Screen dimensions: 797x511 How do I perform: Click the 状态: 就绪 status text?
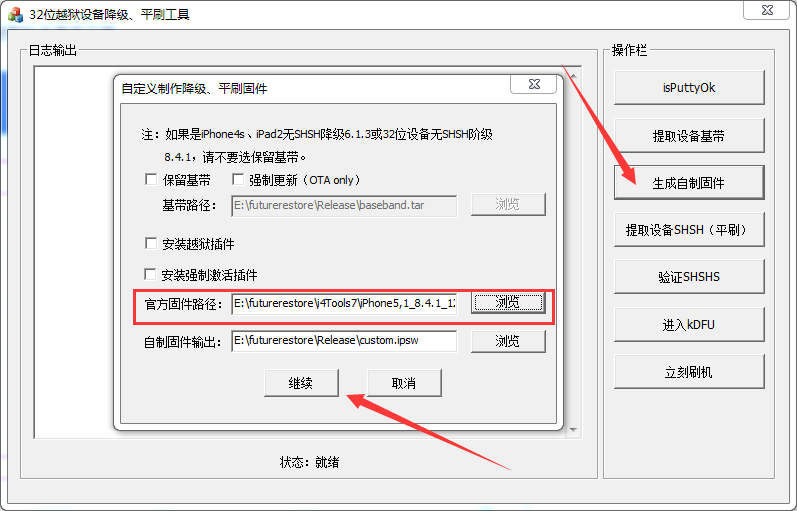[x=309, y=462]
